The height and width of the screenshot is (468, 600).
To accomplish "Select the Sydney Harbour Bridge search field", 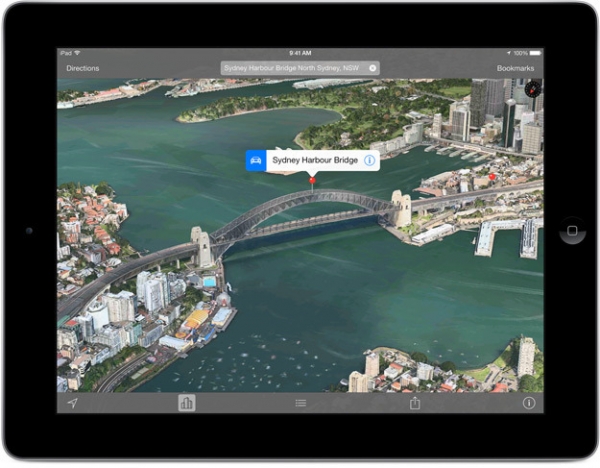I will [300, 68].
